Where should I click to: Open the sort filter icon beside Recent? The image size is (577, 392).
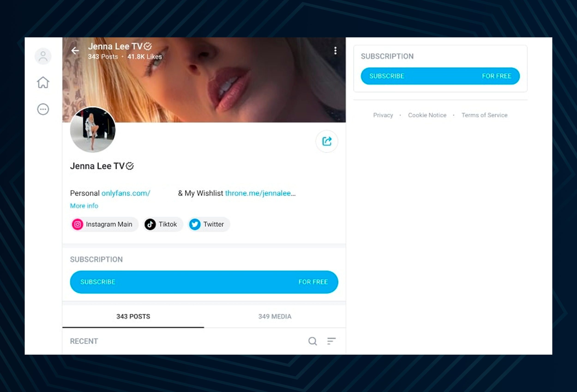pyautogui.click(x=331, y=341)
